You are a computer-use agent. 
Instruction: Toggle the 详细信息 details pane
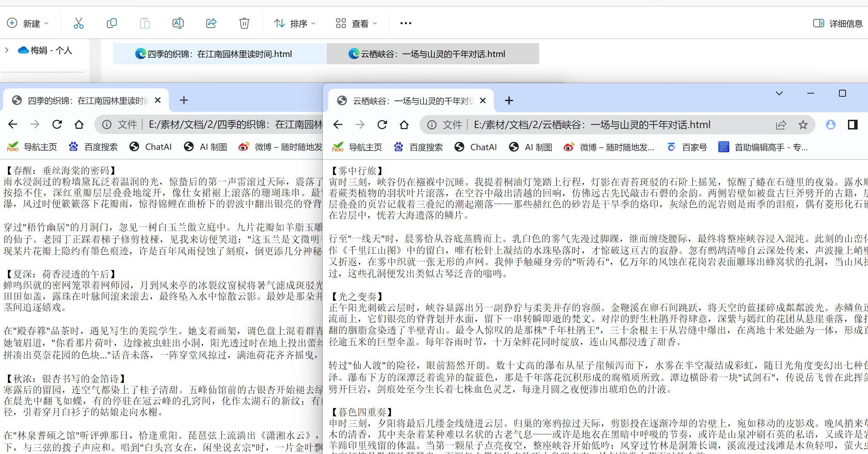tap(838, 23)
